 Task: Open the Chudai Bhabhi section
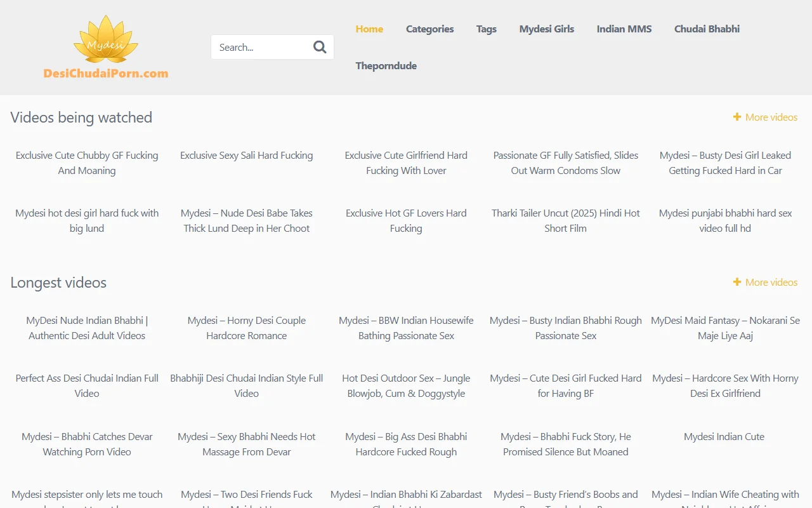tap(707, 29)
